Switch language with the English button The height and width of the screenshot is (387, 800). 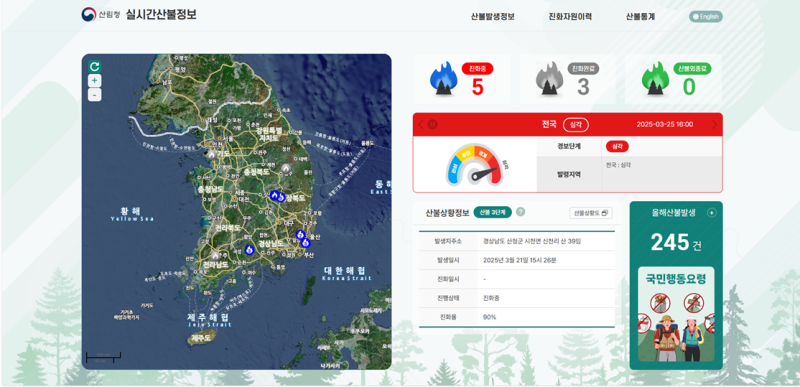click(x=706, y=16)
